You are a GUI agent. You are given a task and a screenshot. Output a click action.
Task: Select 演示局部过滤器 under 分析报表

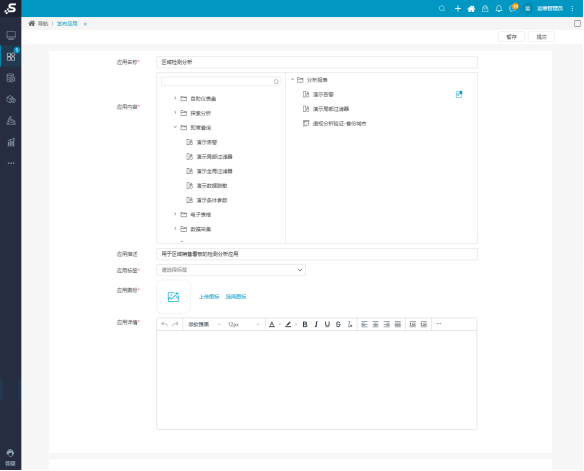pyautogui.click(x=331, y=109)
